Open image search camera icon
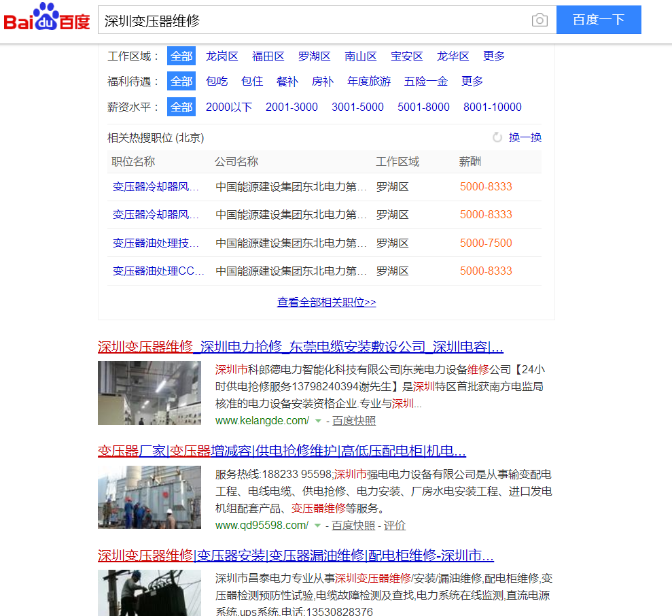 point(540,20)
